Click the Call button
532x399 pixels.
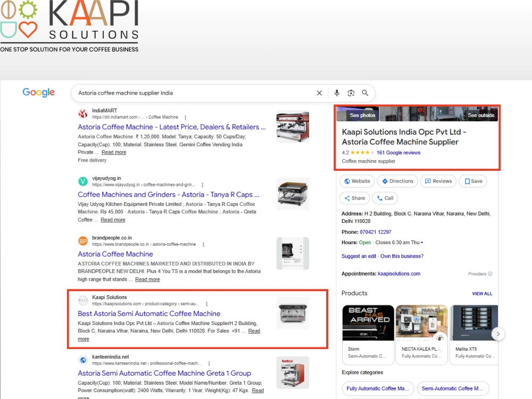385,198
